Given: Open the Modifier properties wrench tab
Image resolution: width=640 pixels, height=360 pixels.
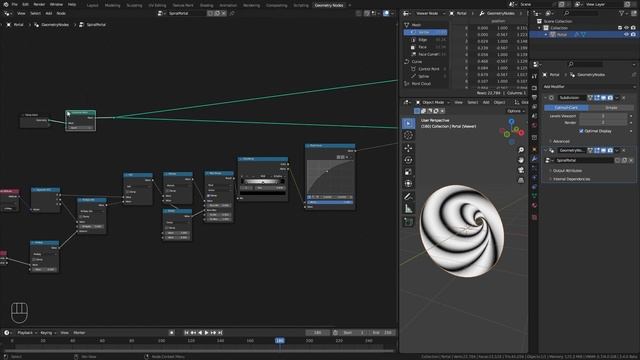Looking at the screenshot, I should point(534,158).
